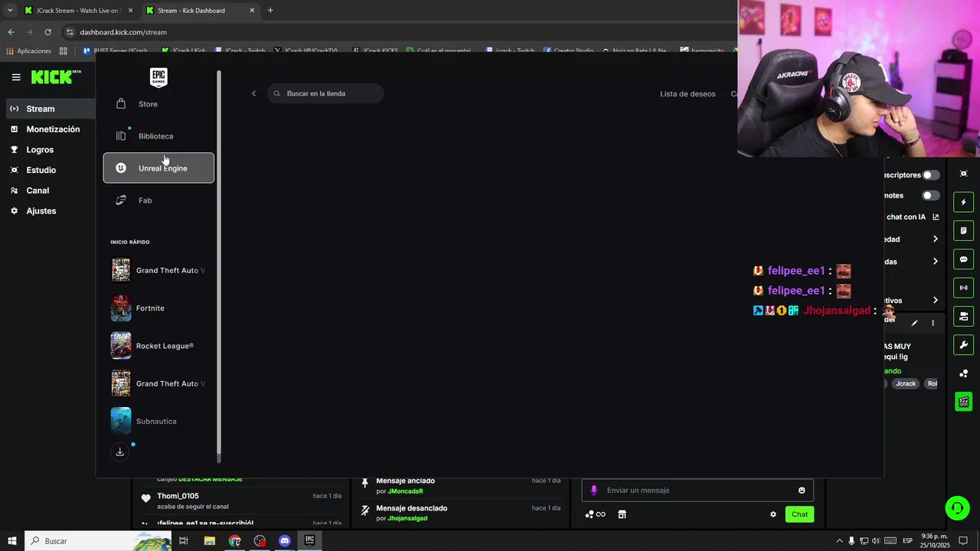Open the Kick hamburger menu
The image size is (980, 551).
[x=16, y=77]
